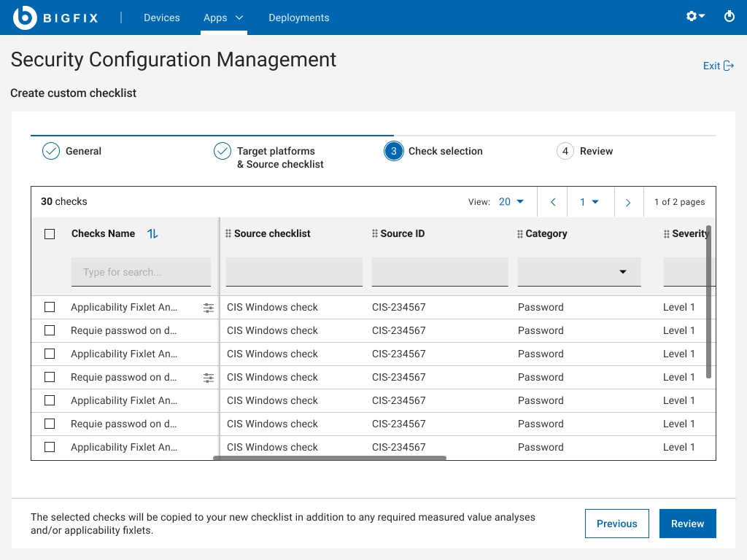Open parameters icon on first Applicability Fixlet row
Image resolution: width=747 pixels, height=560 pixels.
click(x=209, y=308)
